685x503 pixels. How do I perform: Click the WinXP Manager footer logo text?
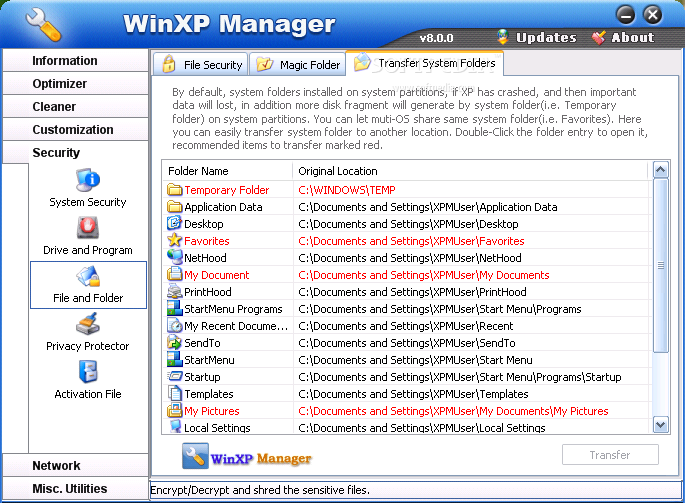coord(261,458)
